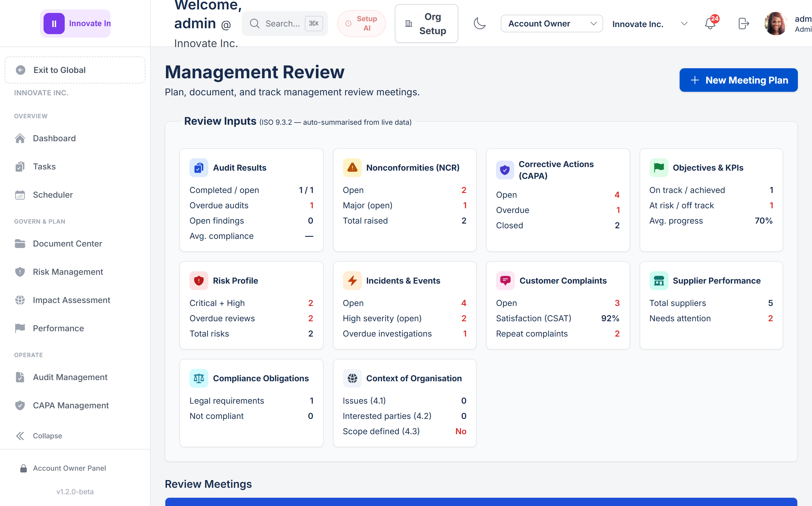Navigate to Audit Management
Image resolution: width=812 pixels, height=506 pixels.
75,377
